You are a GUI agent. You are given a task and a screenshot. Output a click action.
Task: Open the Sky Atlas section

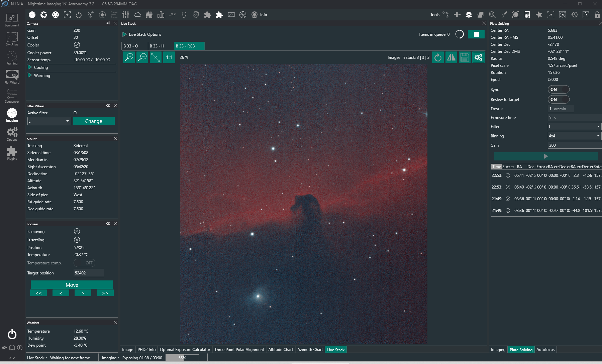[x=12, y=39]
